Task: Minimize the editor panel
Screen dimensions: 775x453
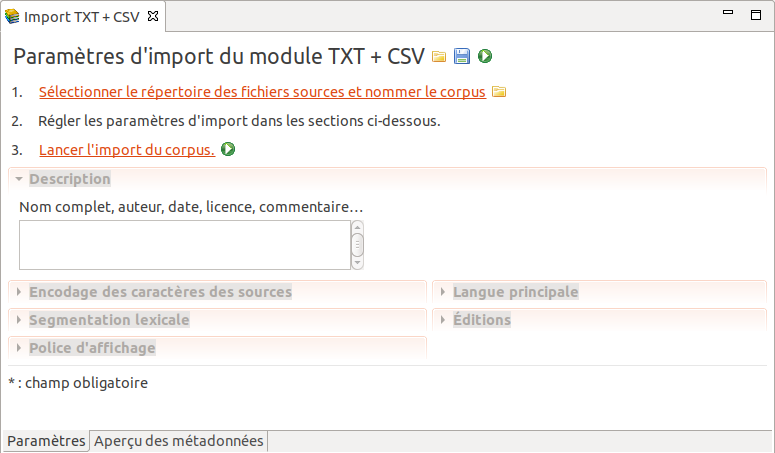Action: (x=728, y=12)
